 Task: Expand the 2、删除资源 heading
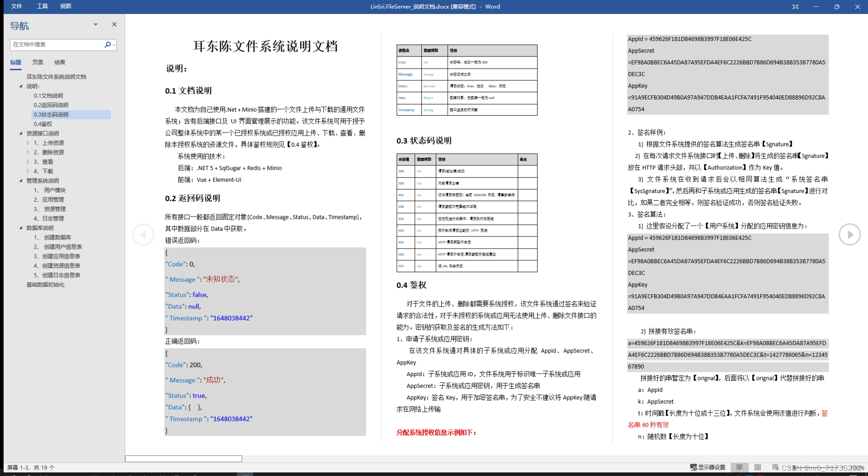pos(28,152)
